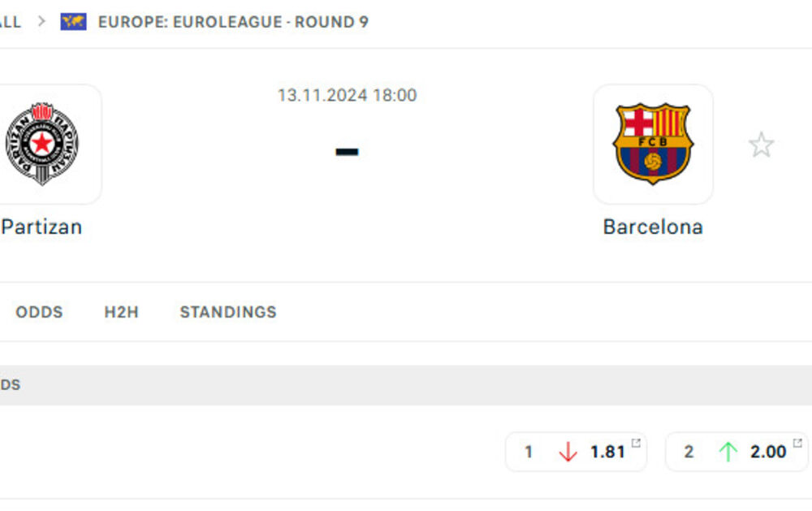Click the breadcrumb chevron arrow
Screen dimensions: 812x511
click(41, 21)
